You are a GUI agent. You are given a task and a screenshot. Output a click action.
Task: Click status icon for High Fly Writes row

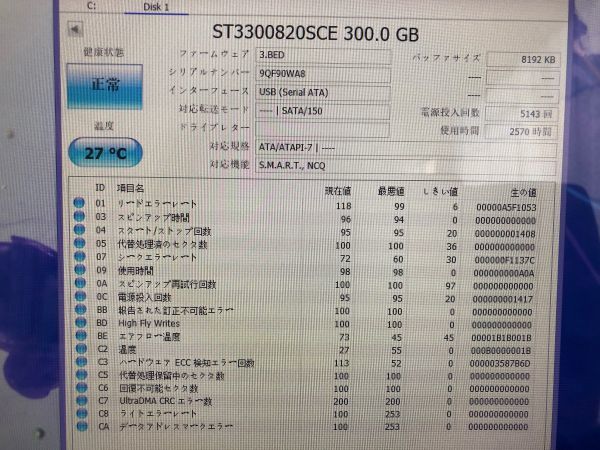80,322
